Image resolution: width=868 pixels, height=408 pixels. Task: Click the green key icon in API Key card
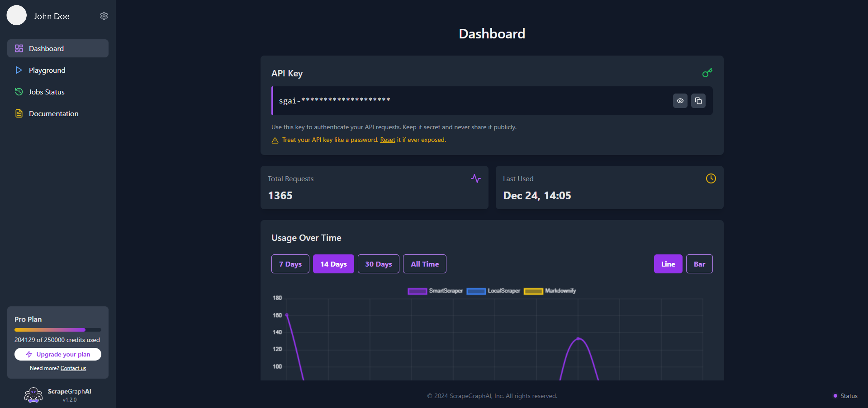pos(707,73)
